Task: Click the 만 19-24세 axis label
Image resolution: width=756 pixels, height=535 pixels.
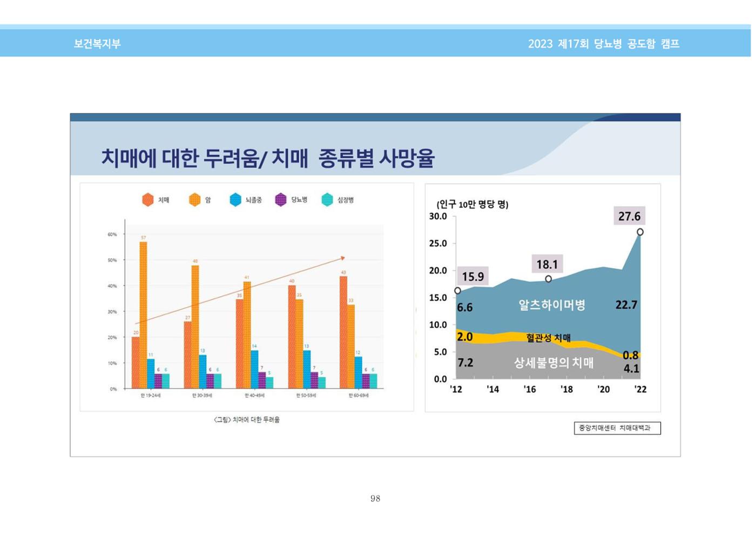Action: (151, 396)
